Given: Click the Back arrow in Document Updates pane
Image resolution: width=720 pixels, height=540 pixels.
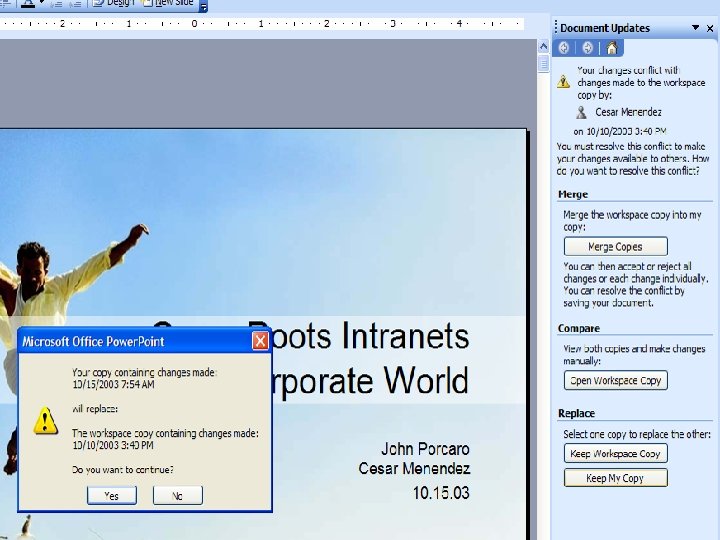Looking at the screenshot, I should [564, 48].
